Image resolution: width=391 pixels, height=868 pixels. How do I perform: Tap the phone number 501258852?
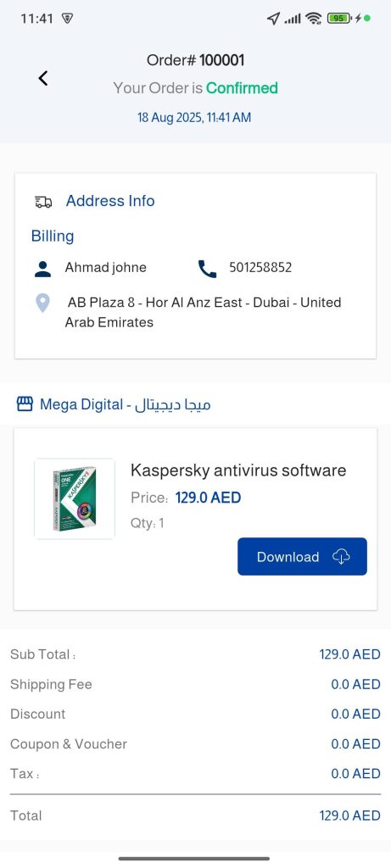click(x=260, y=268)
